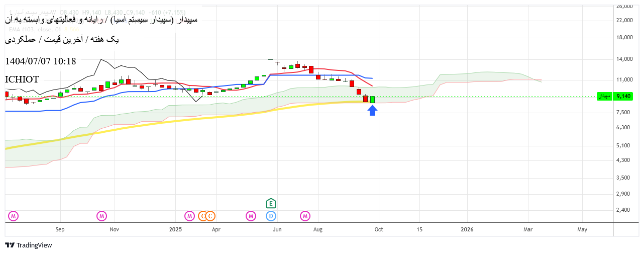Select the latest green candle above the blue arrow
This screenshot has height=254, width=644.
point(372,99)
